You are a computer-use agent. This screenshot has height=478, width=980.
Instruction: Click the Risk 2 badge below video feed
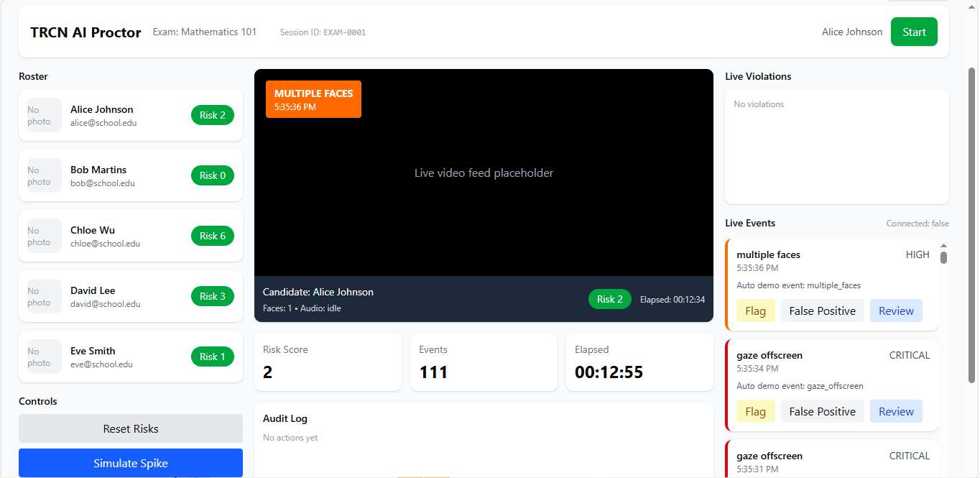(609, 299)
